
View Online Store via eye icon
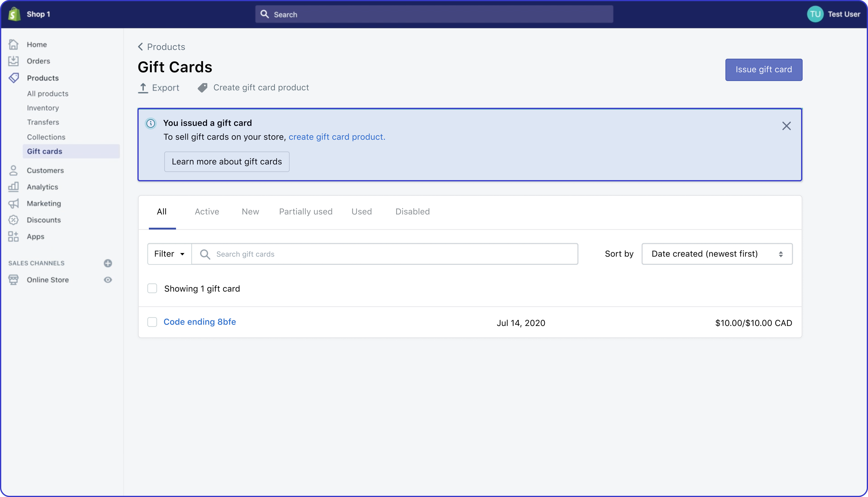point(108,280)
